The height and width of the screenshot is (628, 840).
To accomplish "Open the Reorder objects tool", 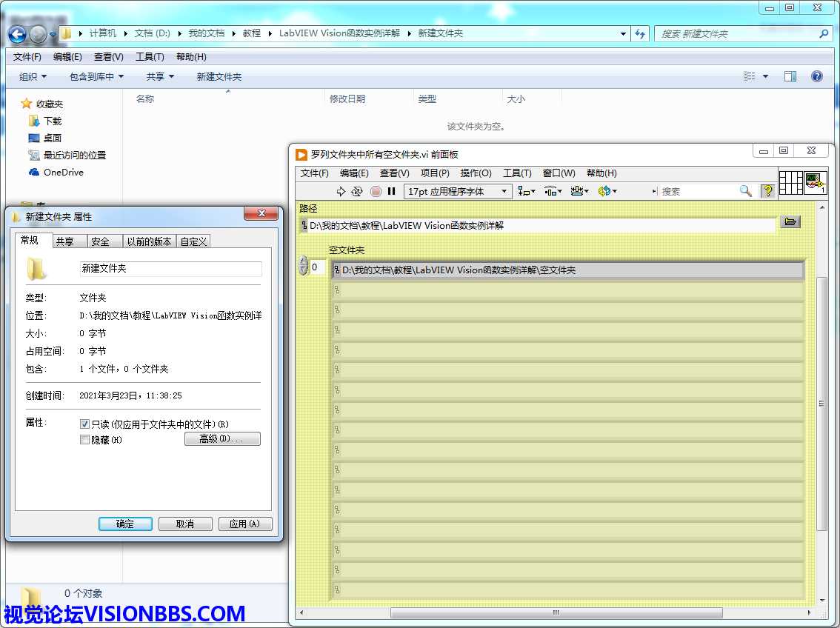I will coord(607,191).
